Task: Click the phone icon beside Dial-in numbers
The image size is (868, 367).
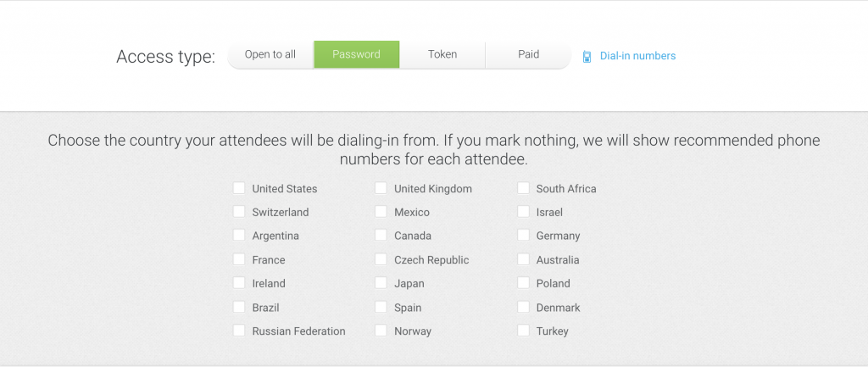Action: coord(587,57)
